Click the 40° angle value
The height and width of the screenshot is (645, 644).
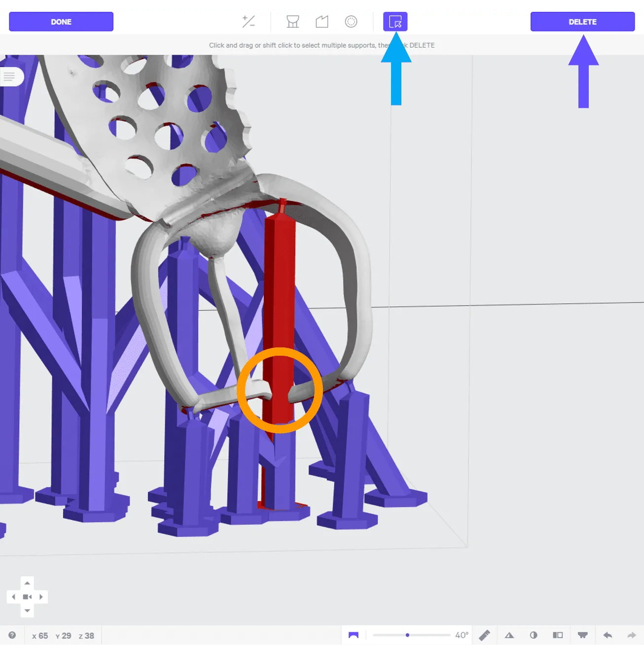tap(462, 635)
